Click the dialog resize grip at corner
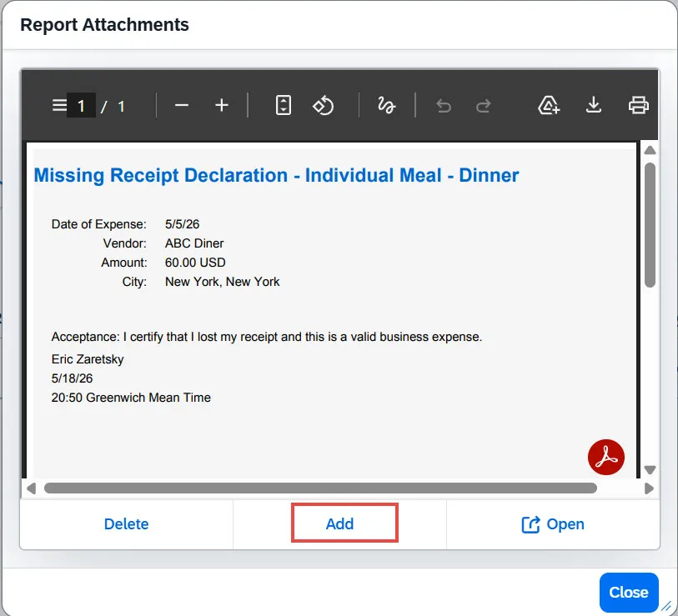Viewport: 678px width, 616px height. point(667,605)
